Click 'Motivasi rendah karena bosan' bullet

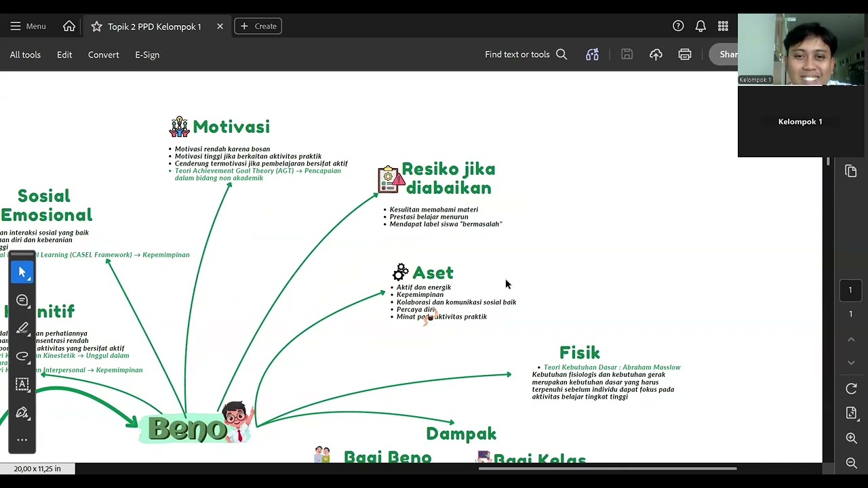(222, 149)
